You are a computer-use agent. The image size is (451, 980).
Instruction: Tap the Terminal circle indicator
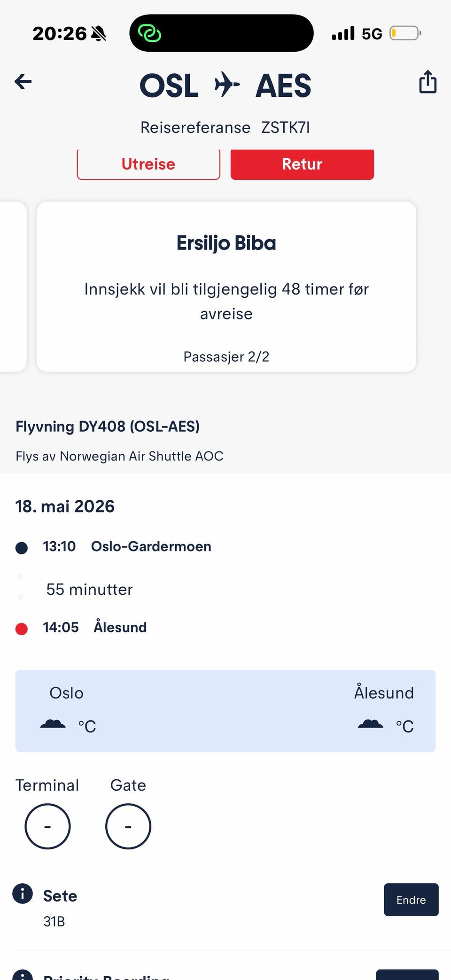(x=47, y=826)
